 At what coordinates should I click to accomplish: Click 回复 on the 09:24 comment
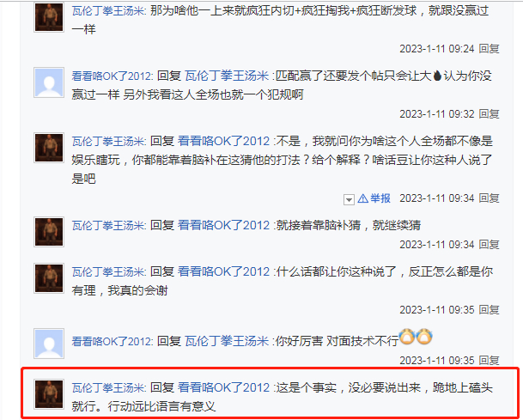click(x=490, y=49)
